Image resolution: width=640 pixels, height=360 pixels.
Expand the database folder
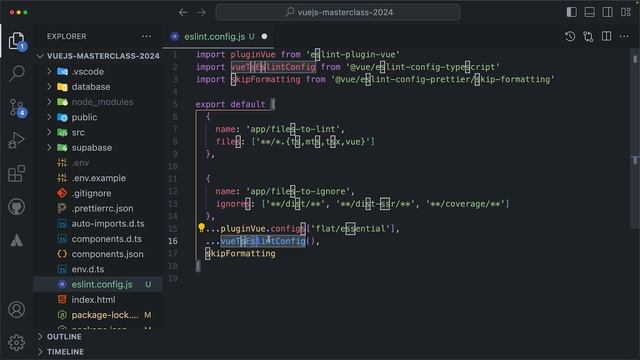98,87
